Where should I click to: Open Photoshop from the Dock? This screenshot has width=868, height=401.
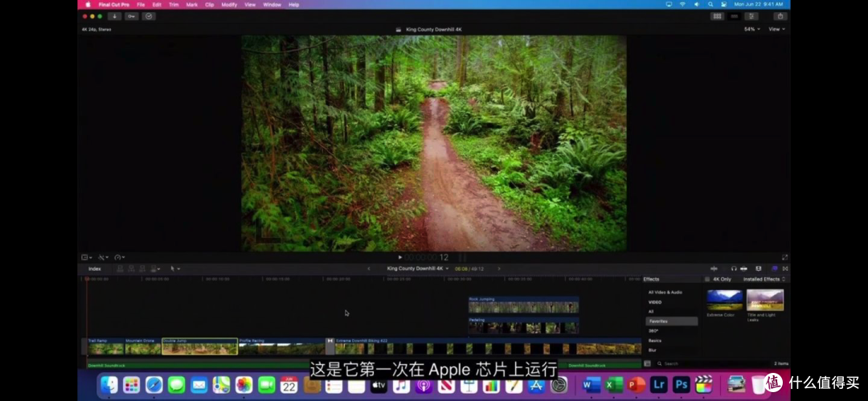(681, 384)
